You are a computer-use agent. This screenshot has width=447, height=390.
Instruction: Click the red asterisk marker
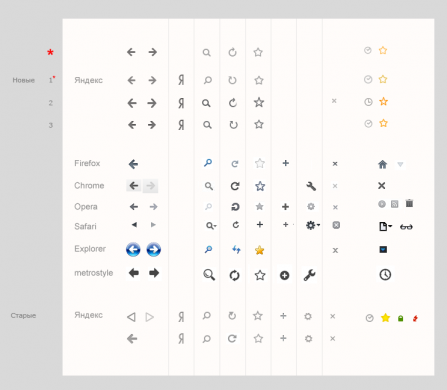(x=50, y=52)
